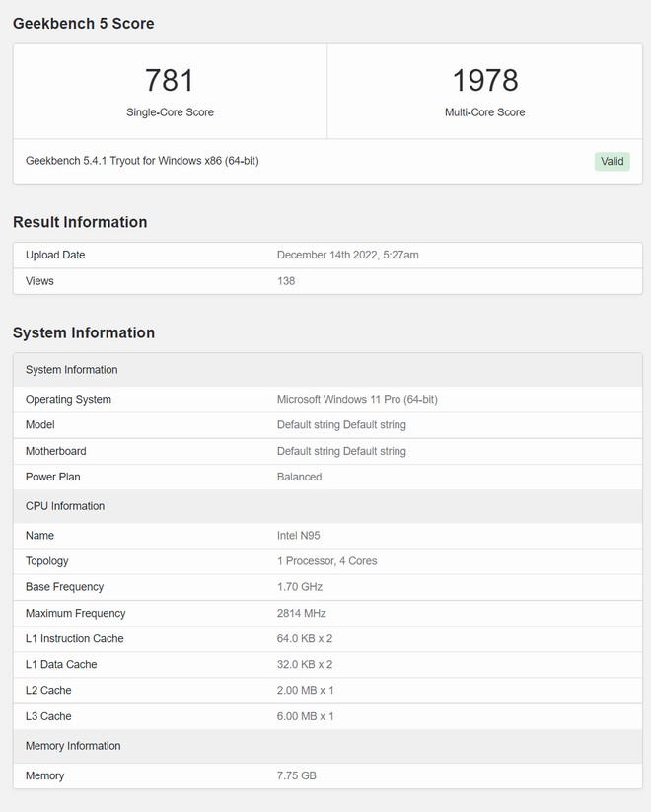The image size is (651, 812).
Task: Click the Views count 138
Action: click(x=286, y=281)
